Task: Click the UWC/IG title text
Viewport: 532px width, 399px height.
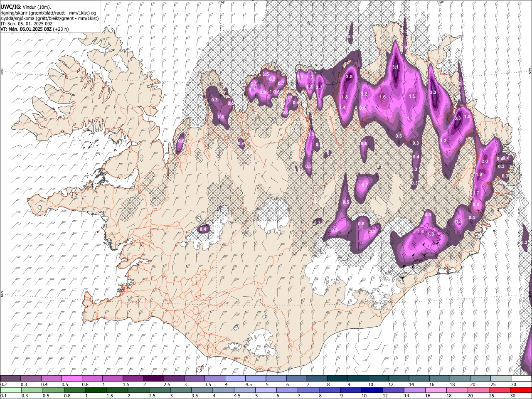Action: (x=10, y=7)
